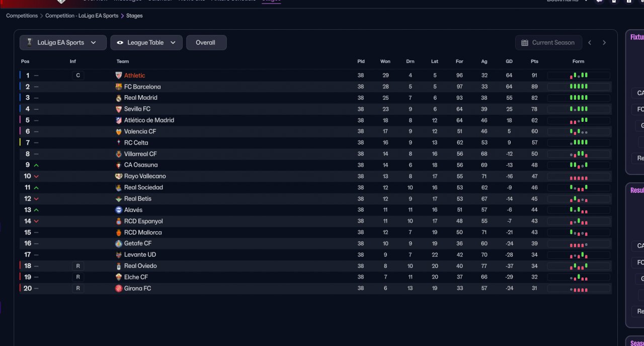Image resolution: width=644 pixels, height=346 pixels.
Task: Click Athletic's 91 points value
Action: pos(534,76)
